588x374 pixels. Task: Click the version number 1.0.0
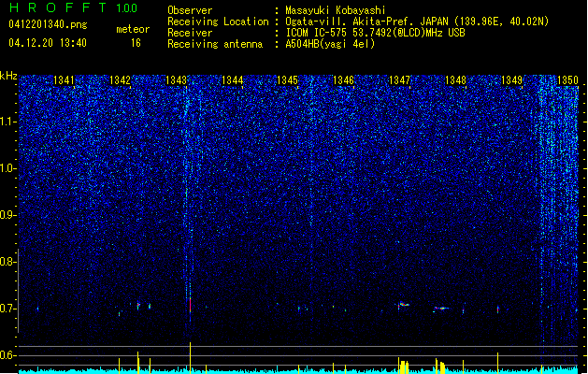[x=126, y=7]
